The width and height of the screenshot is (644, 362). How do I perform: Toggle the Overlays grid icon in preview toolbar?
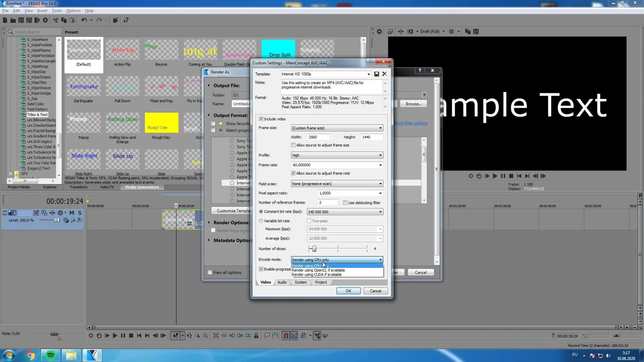[x=451, y=32]
